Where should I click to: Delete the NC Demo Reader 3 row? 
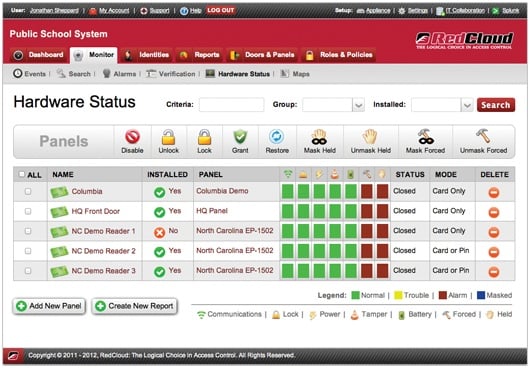(494, 272)
